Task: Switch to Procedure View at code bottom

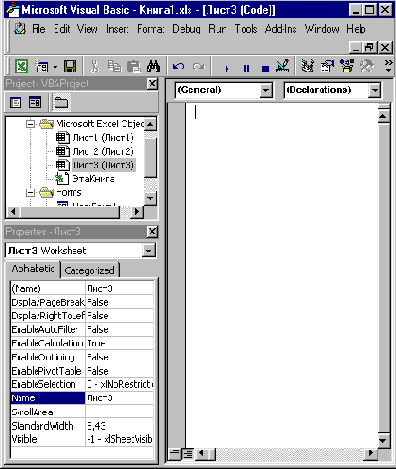Action: 174,453
